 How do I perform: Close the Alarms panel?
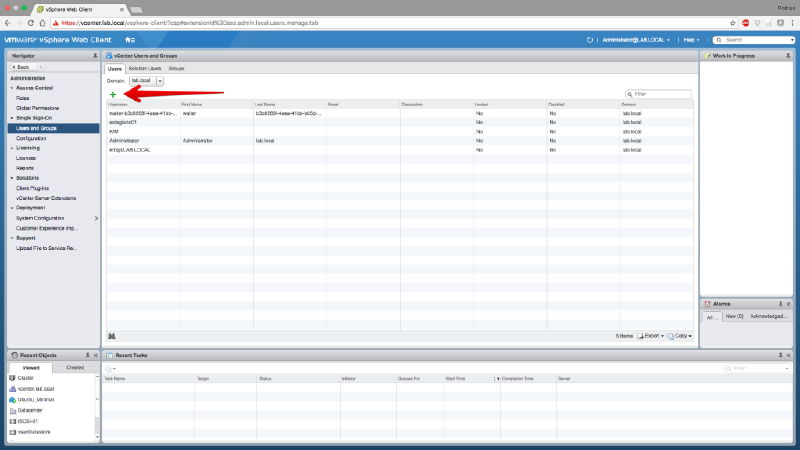(792, 303)
